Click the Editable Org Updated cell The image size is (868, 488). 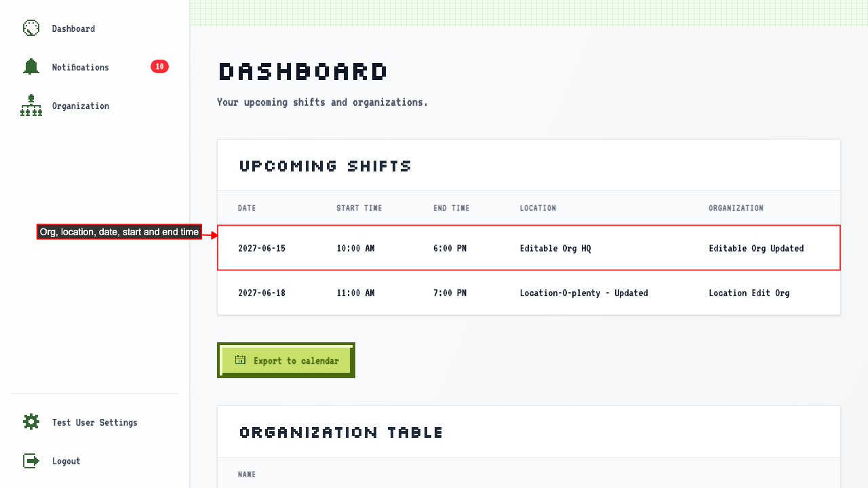756,248
